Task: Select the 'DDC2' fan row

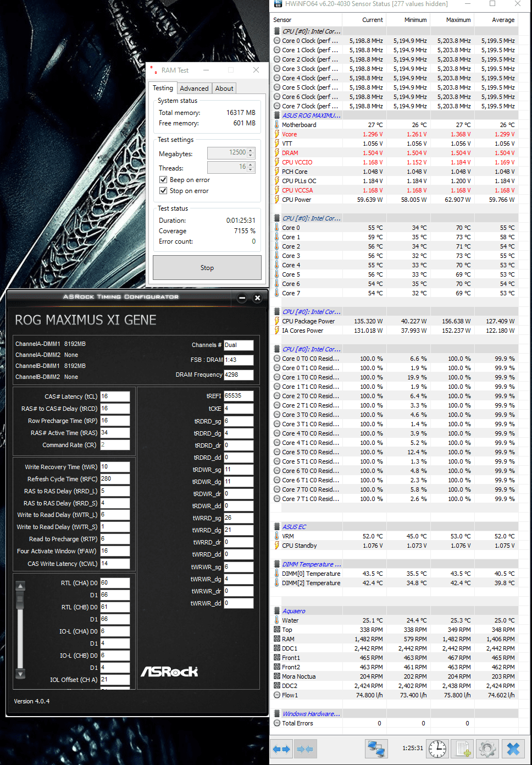Action: (395, 686)
